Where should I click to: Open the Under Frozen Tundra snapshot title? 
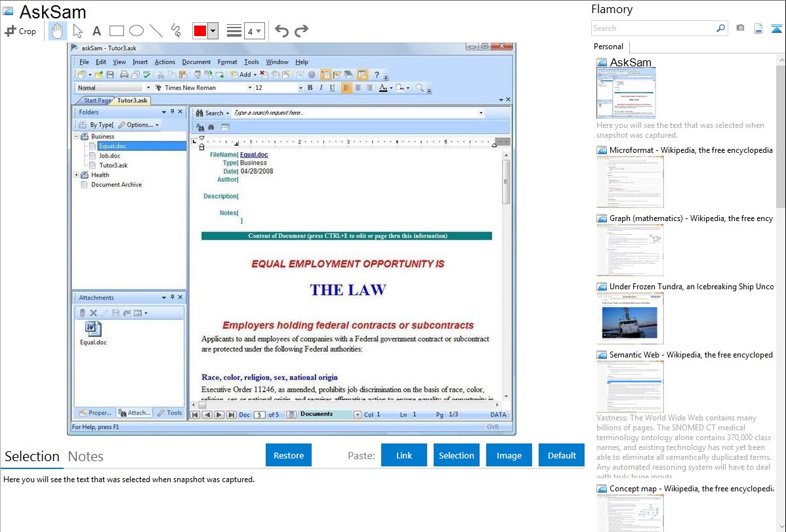[x=692, y=286]
